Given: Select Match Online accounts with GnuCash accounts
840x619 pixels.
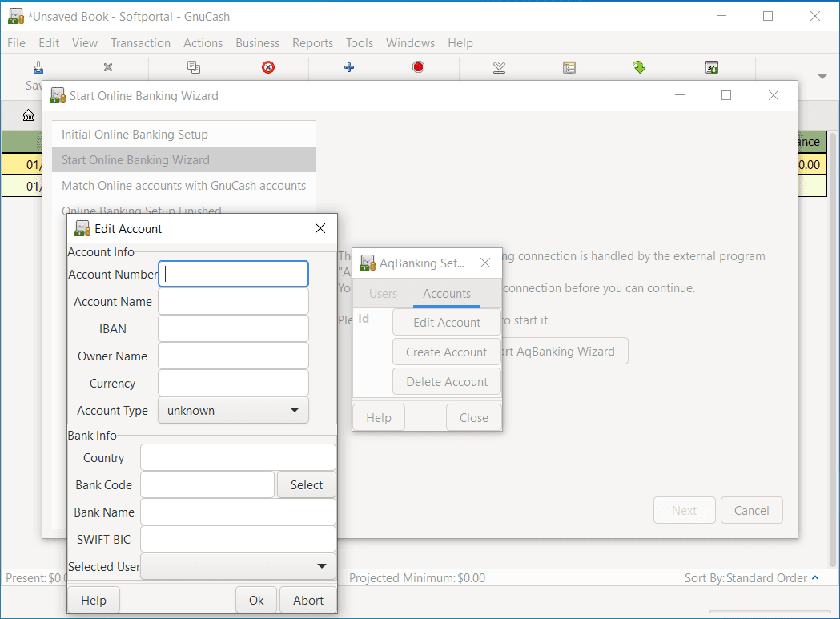Looking at the screenshot, I should coord(183,186).
